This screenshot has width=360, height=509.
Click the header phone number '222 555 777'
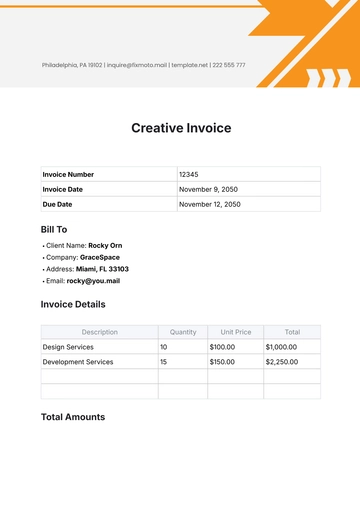pyautogui.click(x=229, y=65)
